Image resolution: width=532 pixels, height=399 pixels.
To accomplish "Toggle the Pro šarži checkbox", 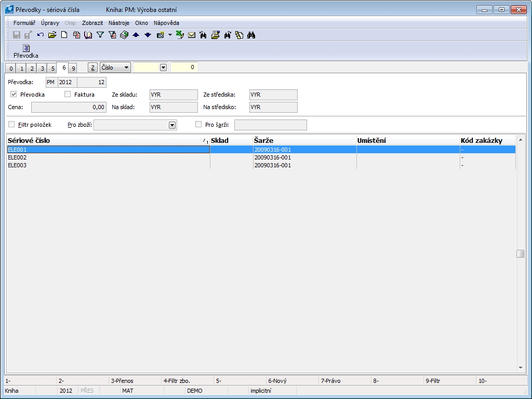I will pyautogui.click(x=198, y=125).
